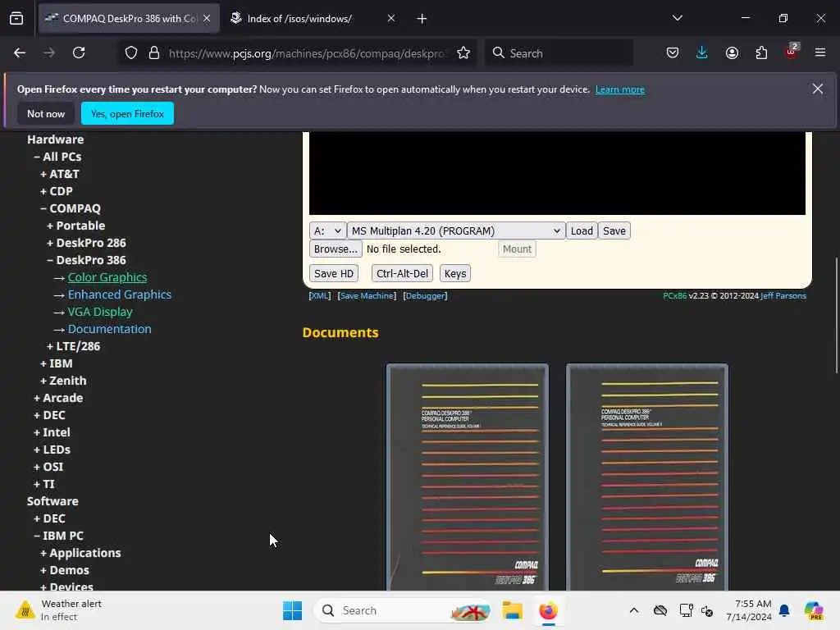Open the MS Multiplan 4.20 diskette dropdown
840x630 pixels.
[456, 231]
